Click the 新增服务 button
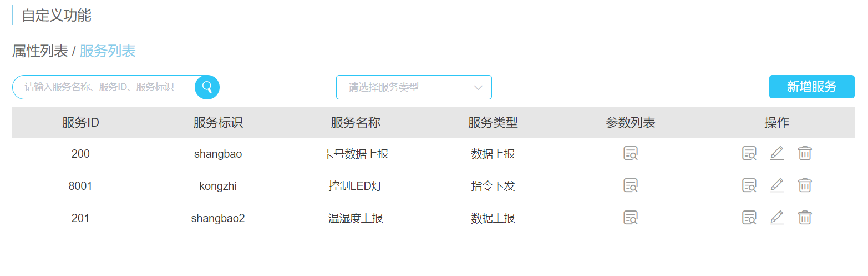Image resolution: width=868 pixels, height=276 pixels. tap(811, 87)
